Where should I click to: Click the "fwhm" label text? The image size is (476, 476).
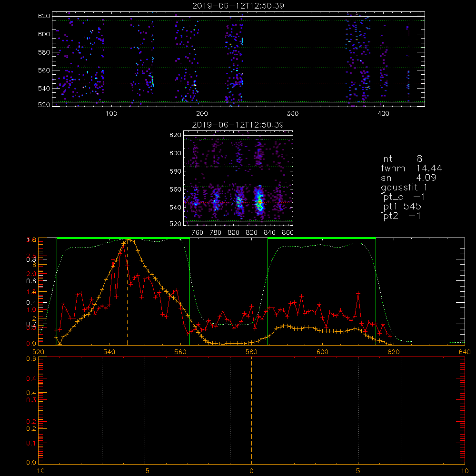click(393, 168)
